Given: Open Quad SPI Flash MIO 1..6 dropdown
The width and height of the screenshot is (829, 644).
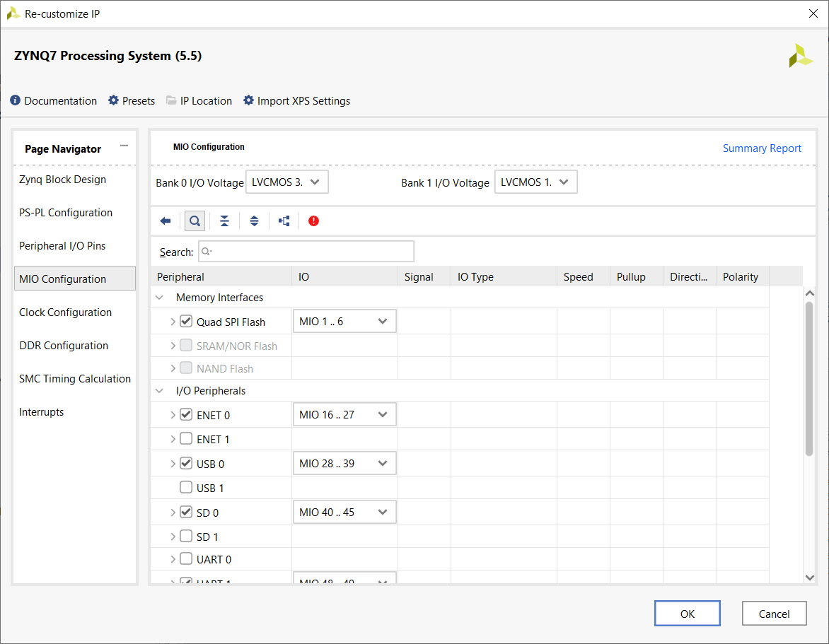Looking at the screenshot, I should [344, 321].
